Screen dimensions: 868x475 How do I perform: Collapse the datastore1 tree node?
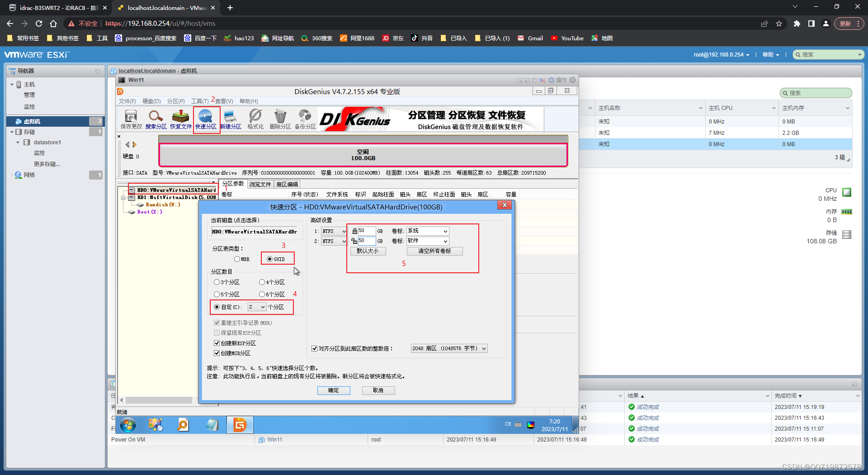(x=18, y=142)
